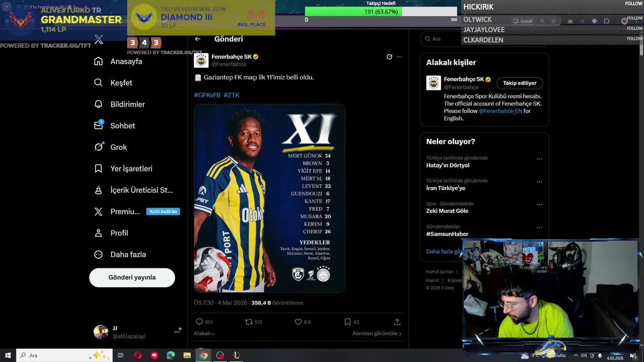Click the browser zoom magnifier icon
644x362 pixels.
(x=542, y=21)
